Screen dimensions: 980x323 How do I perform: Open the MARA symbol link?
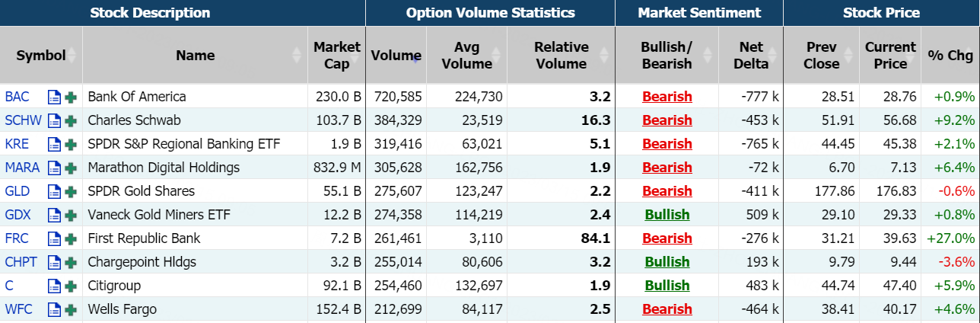pyautogui.click(x=22, y=168)
